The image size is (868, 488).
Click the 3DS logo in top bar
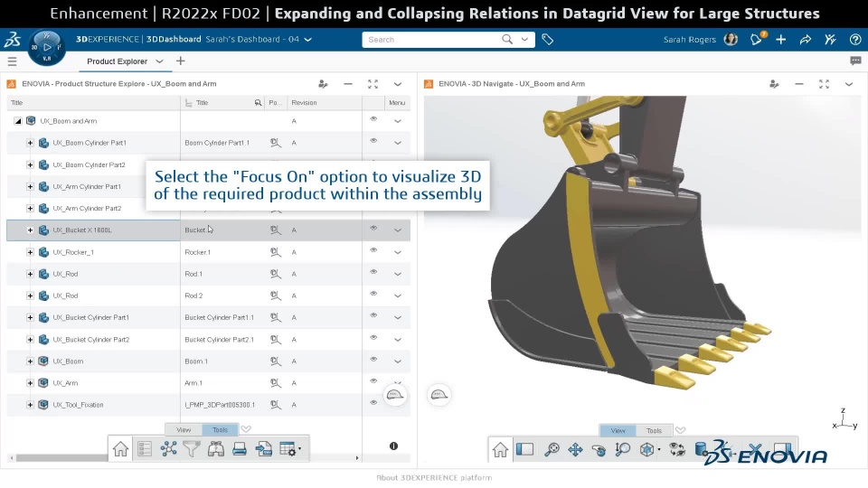[13, 39]
